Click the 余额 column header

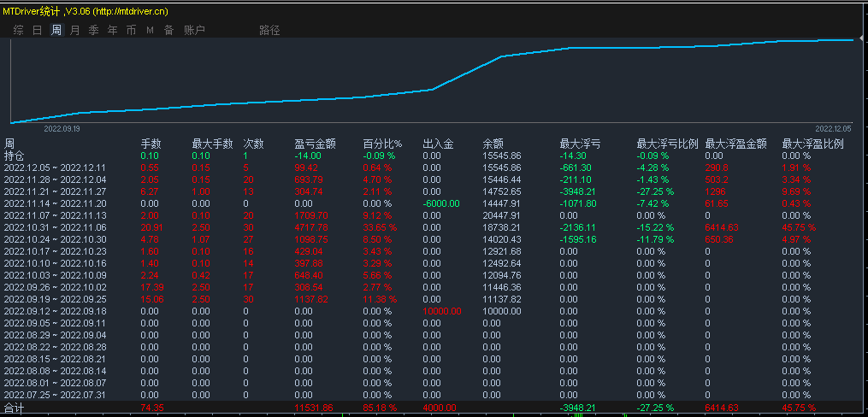point(493,144)
